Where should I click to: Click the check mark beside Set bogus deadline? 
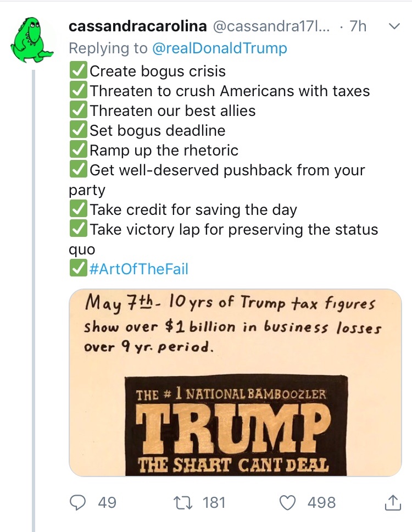tap(78, 131)
